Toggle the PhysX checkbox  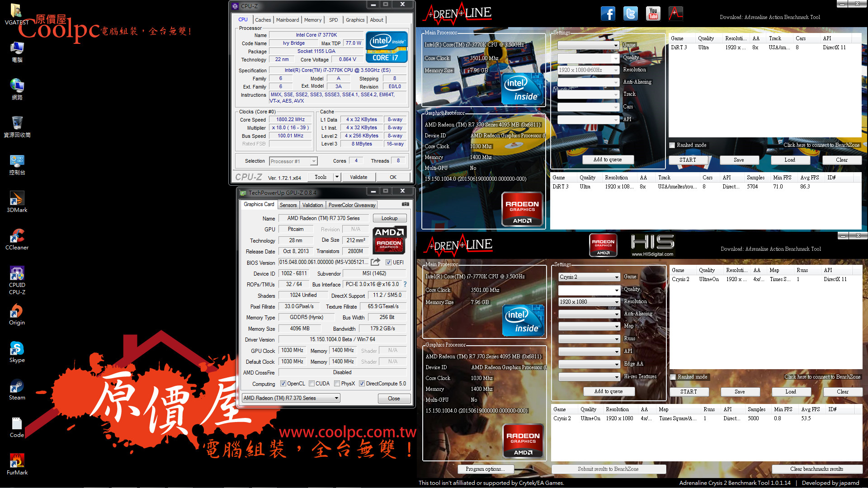pyautogui.click(x=337, y=384)
